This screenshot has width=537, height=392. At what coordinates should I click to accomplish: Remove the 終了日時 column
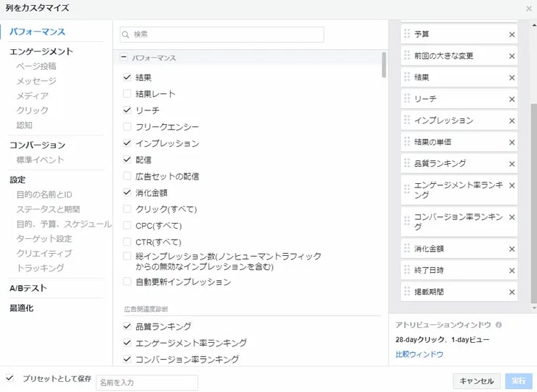512,271
